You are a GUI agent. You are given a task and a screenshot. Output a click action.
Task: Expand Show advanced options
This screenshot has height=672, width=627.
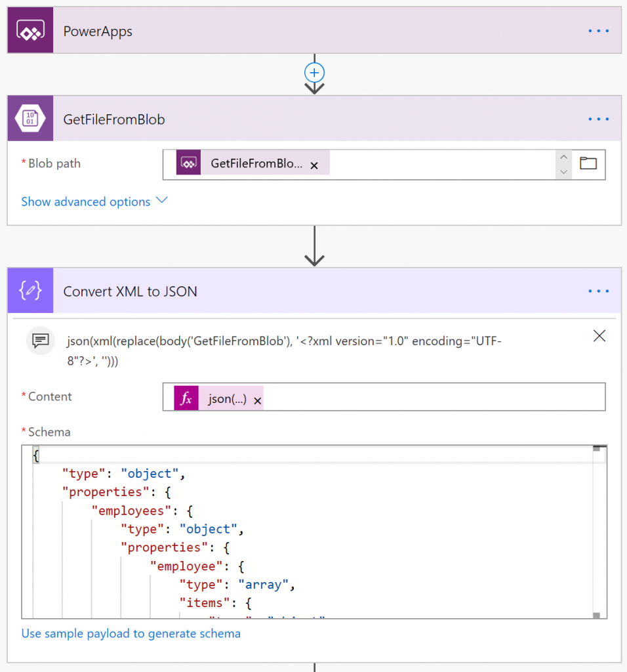[x=94, y=201]
